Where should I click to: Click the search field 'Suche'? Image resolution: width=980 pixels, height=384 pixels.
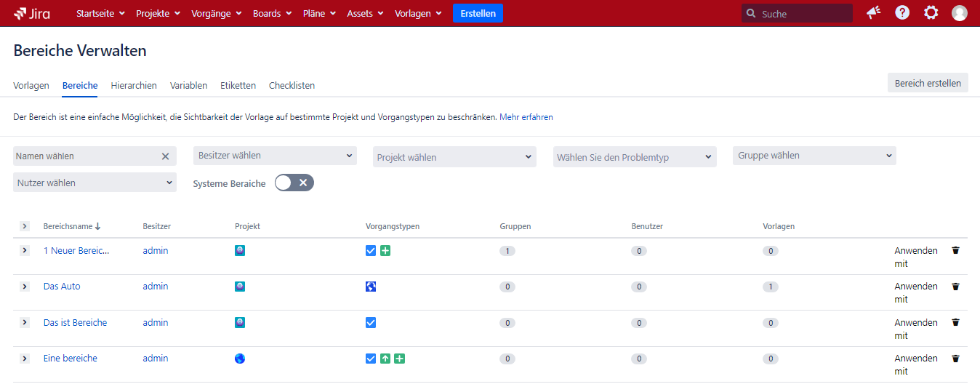tap(803, 14)
